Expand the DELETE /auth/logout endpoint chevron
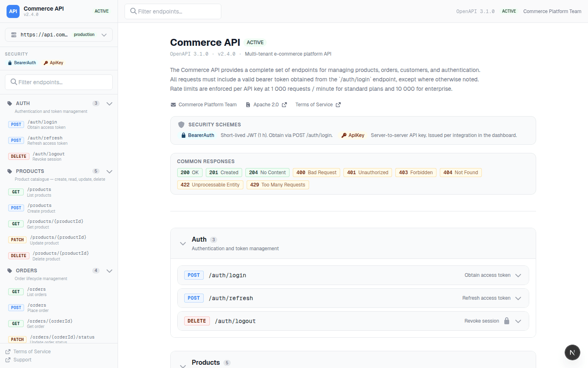Screen dimensions: 588x368 [518, 321]
